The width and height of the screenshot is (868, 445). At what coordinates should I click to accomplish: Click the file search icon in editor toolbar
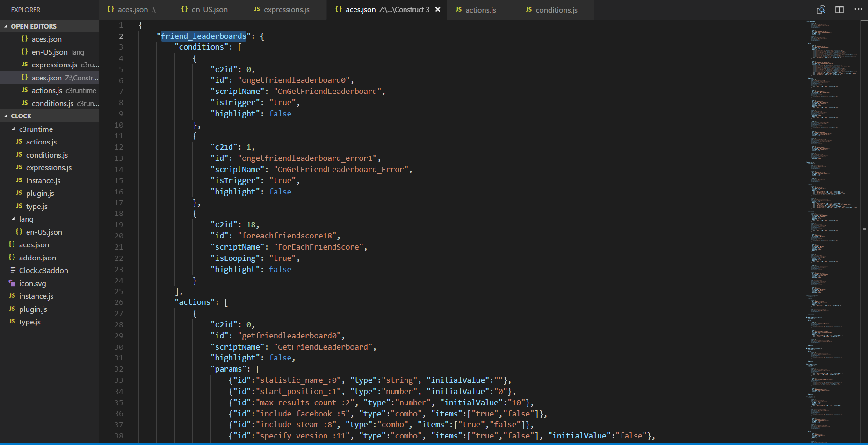click(821, 9)
